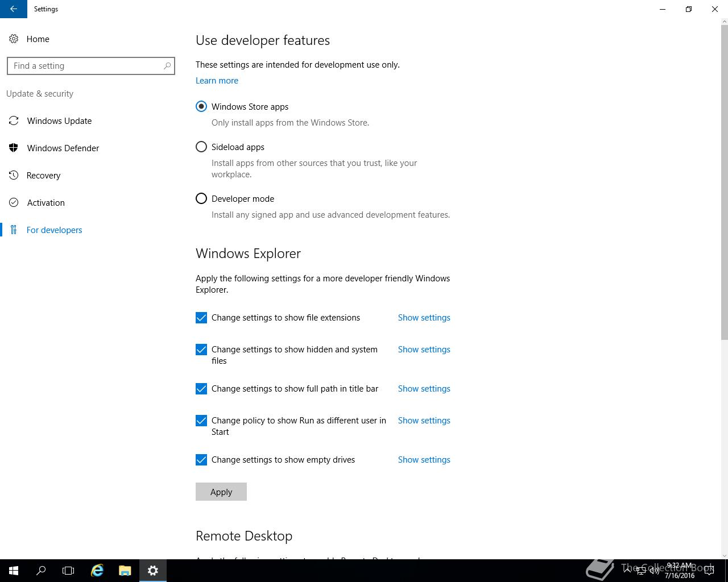Click the Windows Defender shield icon in the sidebar
This screenshot has width=728, height=582.
[x=14, y=148]
